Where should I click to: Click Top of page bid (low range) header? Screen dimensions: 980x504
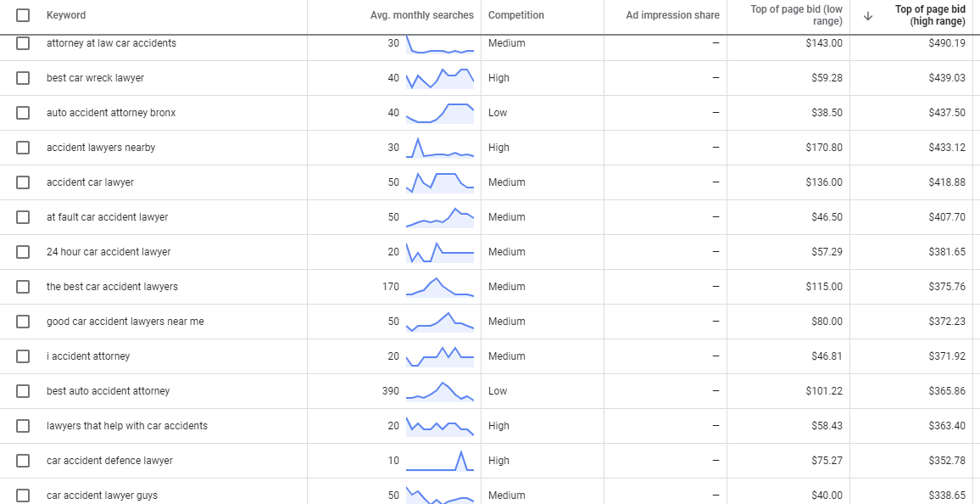click(796, 15)
